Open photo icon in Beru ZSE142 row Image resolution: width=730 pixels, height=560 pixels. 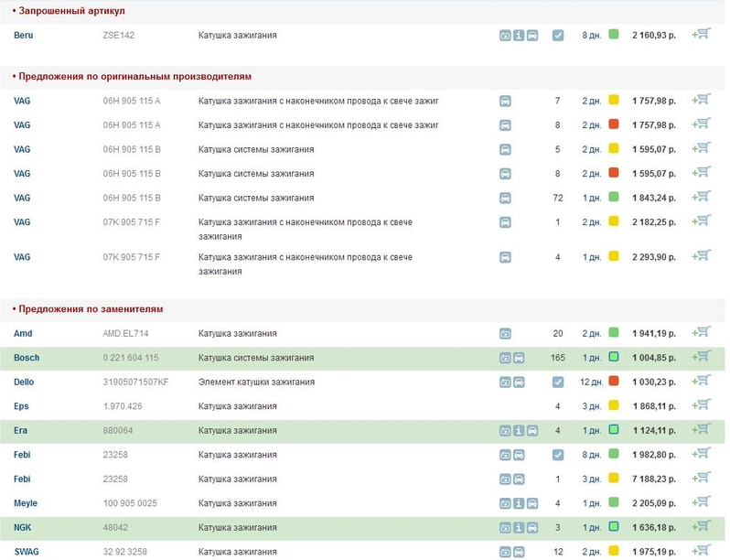505,36
